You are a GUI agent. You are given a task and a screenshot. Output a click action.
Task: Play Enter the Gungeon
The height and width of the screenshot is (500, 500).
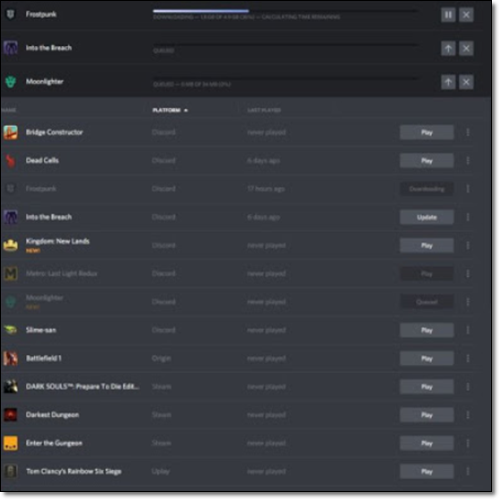427,443
